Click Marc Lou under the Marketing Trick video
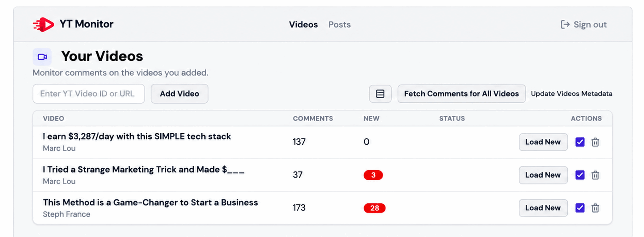Image resolution: width=644 pixels, height=237 pixels. pos(59,182)
